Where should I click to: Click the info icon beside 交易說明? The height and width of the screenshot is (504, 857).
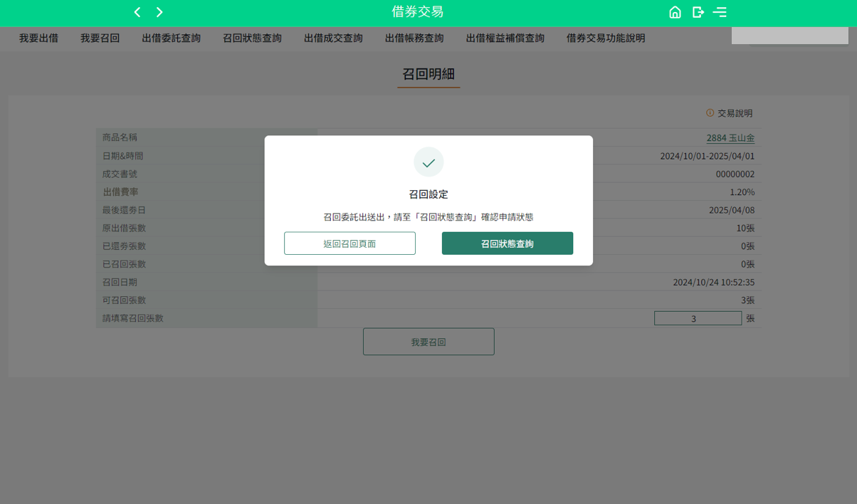tap(710, 113)
